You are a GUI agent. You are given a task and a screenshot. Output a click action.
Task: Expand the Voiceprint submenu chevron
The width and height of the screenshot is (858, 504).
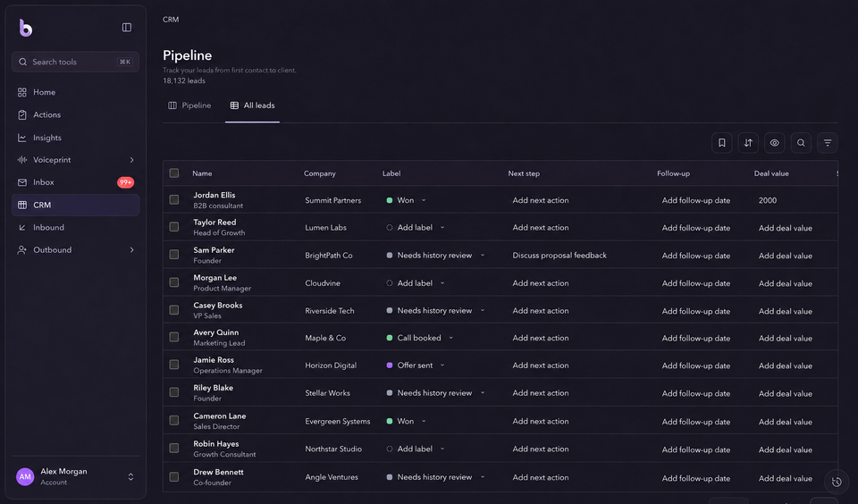(132, 160)
